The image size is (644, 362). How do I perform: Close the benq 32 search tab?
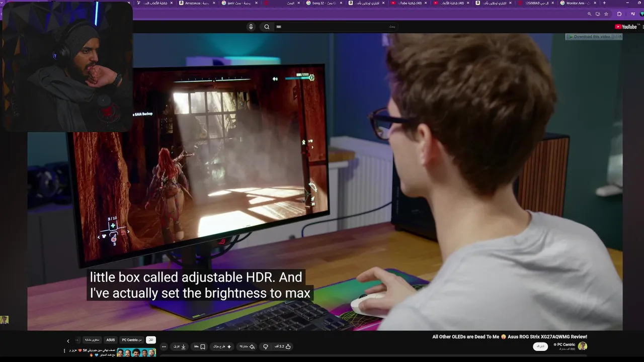[x=341, y=3]
